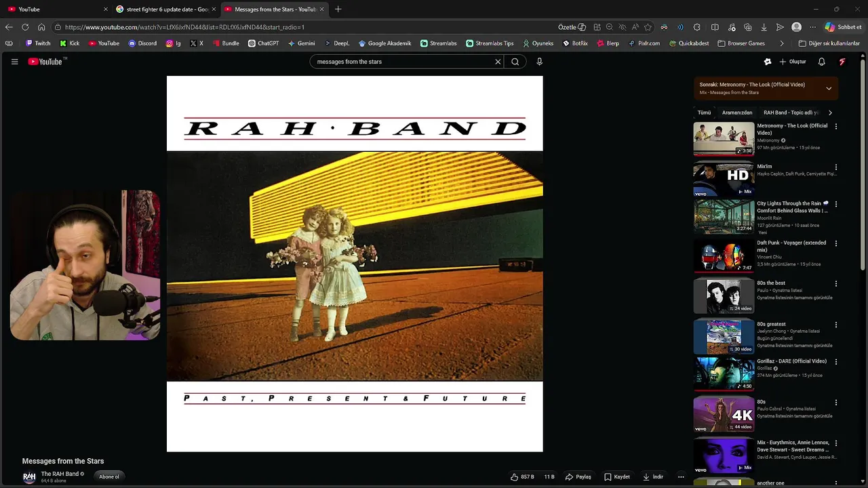Open browser downloads arrow icon
The width and height of the screenshot is (868, 488).
[764, 27]
